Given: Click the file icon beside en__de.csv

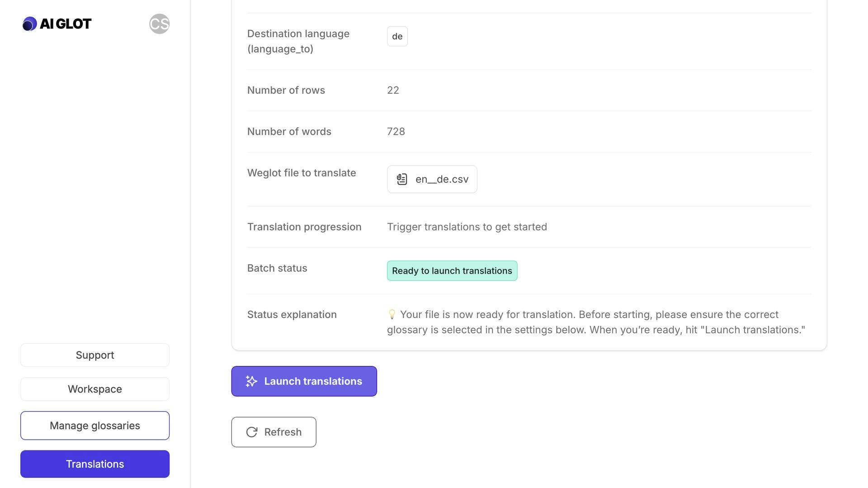Looking at the screenshot, I should point(402,180).
